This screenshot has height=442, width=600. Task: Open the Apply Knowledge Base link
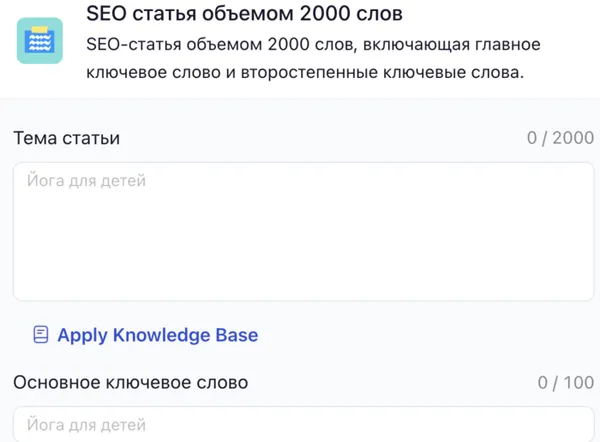click(157, 335)
